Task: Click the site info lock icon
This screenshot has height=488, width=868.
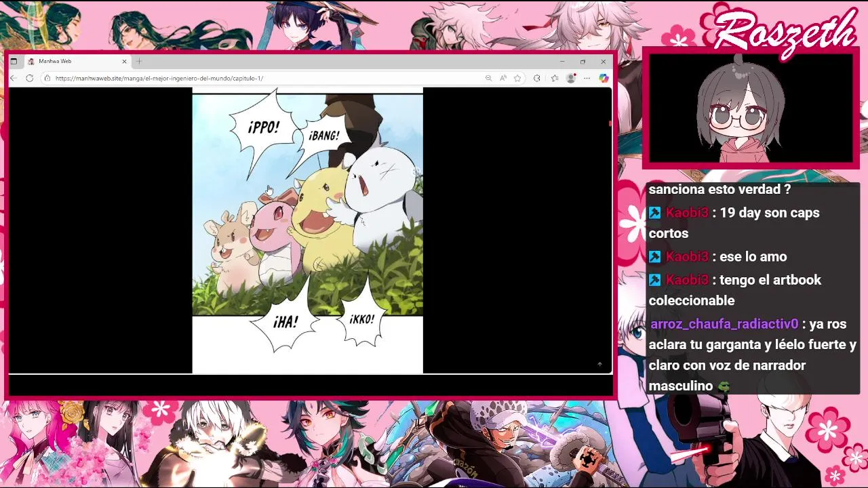Action: (x=47, y=78)
